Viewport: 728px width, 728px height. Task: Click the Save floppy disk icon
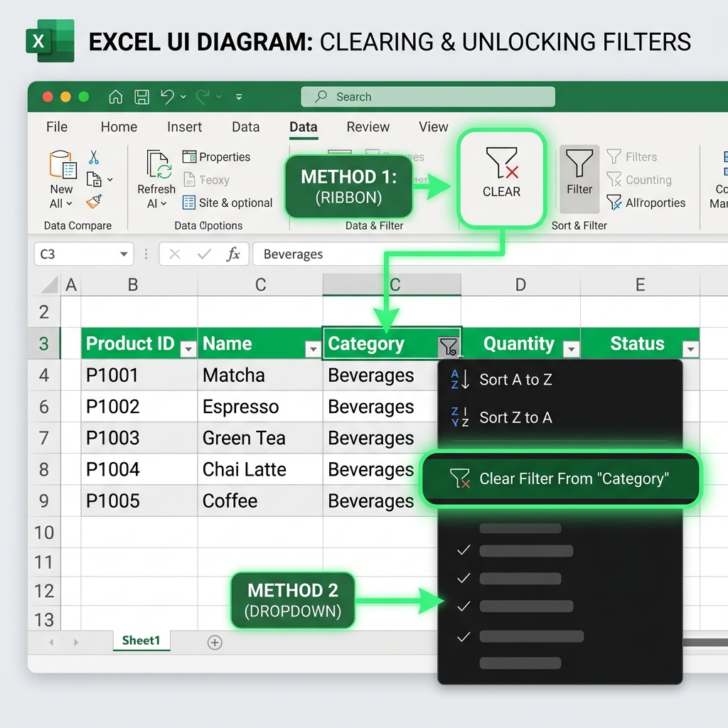141,97
